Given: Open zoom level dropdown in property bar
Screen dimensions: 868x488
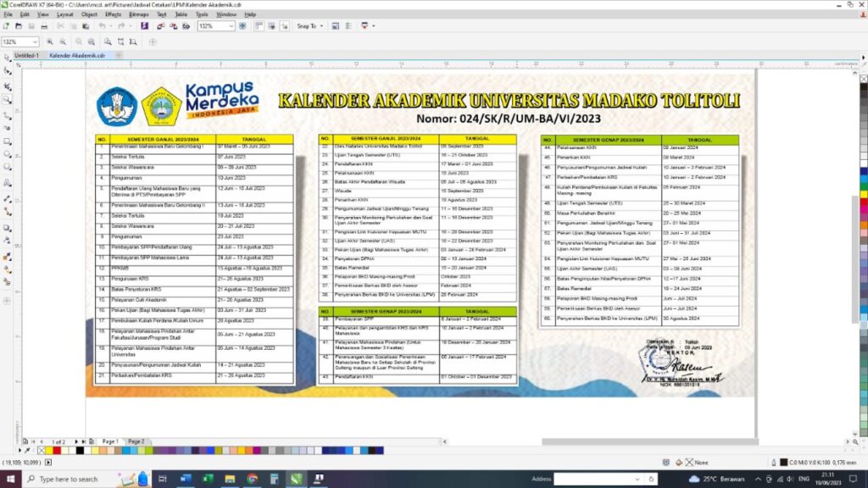Looking at the screenshot, I should pyautogui.click(x=35, y=42).
